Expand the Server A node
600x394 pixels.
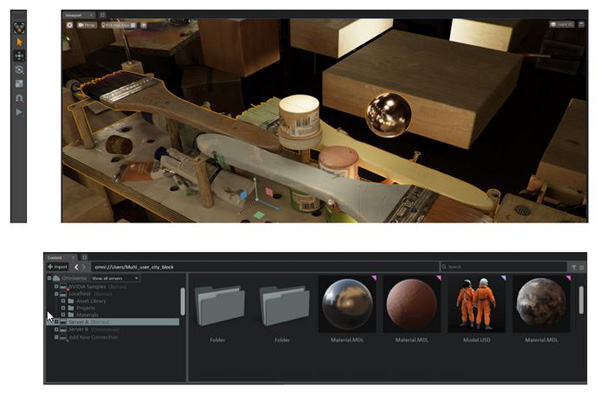(56, 322)
